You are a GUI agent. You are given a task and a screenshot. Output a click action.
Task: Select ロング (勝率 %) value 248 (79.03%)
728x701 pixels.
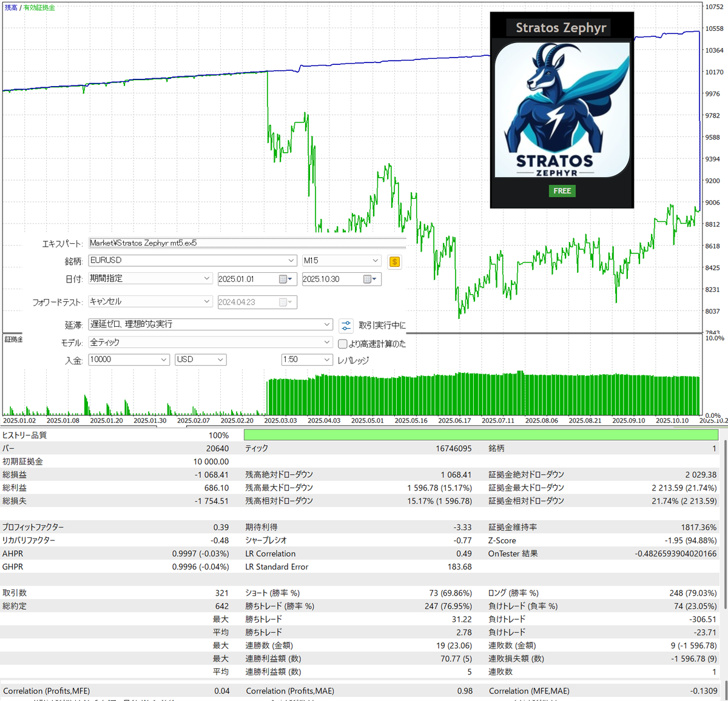pos(693,593)
